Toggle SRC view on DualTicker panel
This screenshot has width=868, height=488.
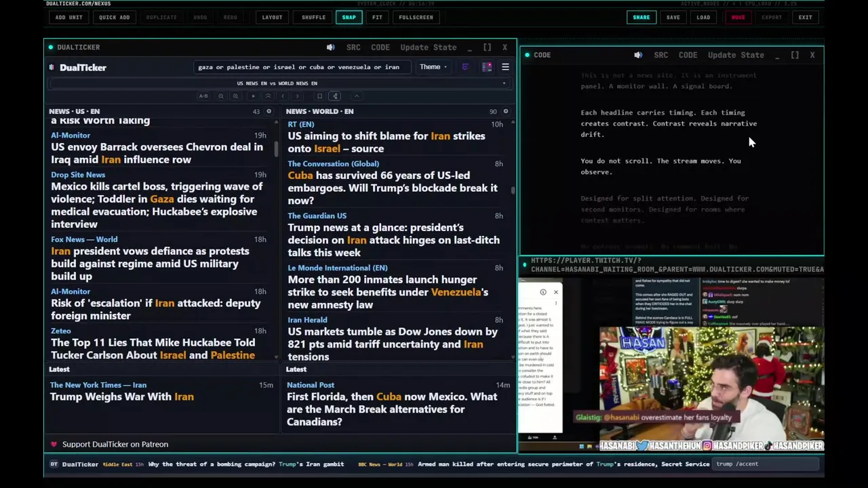[353, 47]
